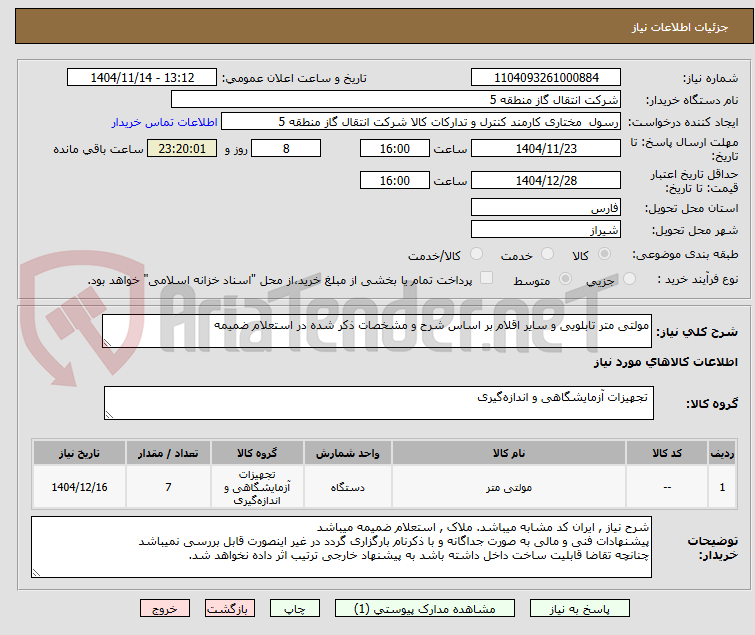Click the need date cell 1404/12/16
Image resolution: width=755 pixels, height=635 pixels.
pos(79,488)
